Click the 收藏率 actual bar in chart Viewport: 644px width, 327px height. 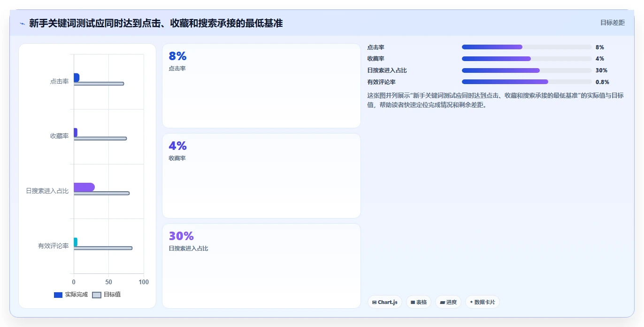(x=76, y=132)
